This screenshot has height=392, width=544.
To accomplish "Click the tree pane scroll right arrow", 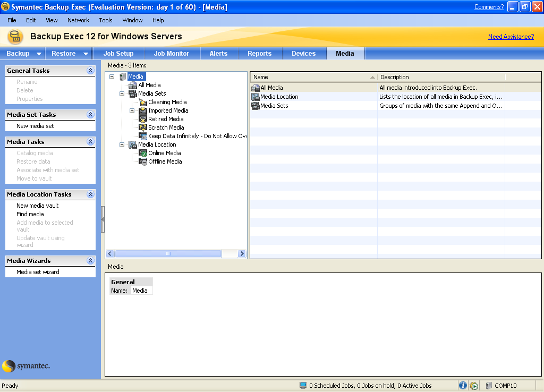I will [242, 253].
